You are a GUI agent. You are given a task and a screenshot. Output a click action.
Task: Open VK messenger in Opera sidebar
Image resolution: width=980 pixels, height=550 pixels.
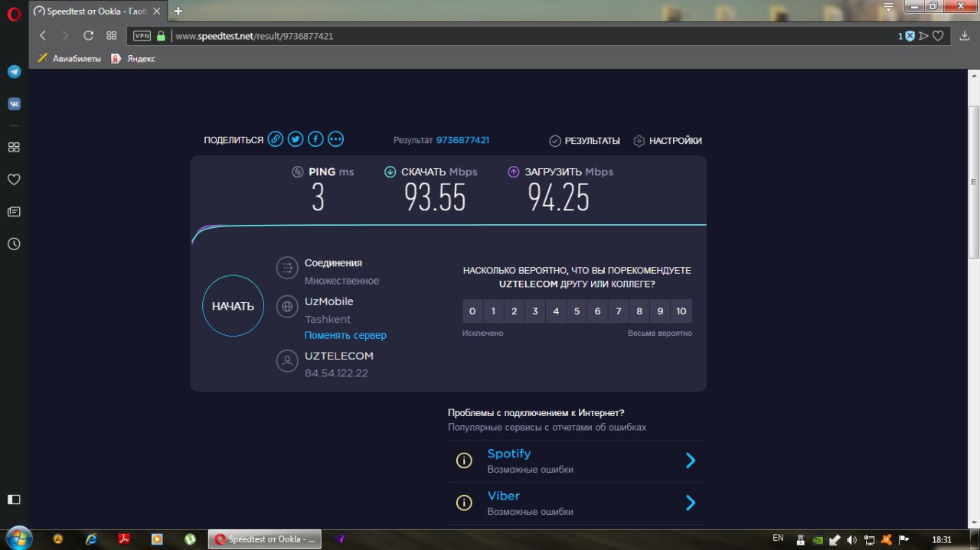[14, 104]
